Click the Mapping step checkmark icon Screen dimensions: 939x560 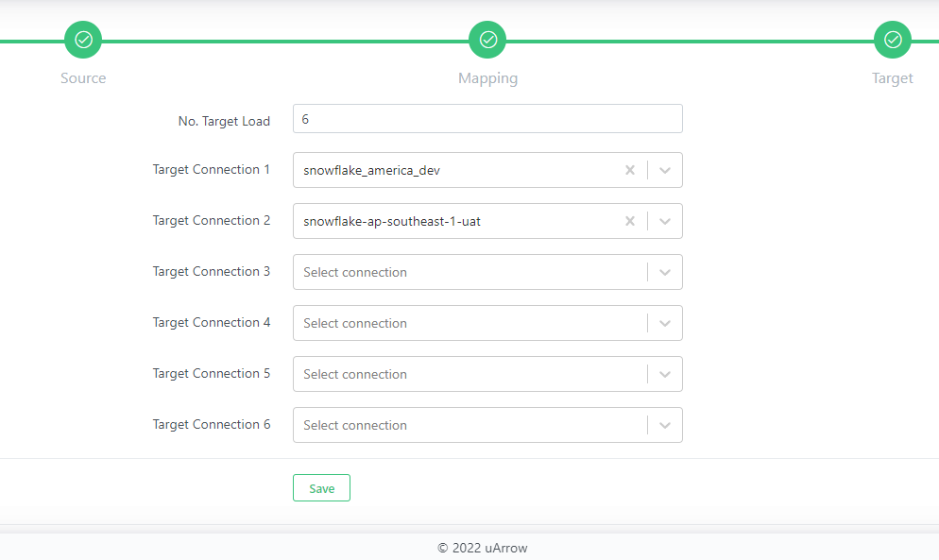tap(487, 40)
